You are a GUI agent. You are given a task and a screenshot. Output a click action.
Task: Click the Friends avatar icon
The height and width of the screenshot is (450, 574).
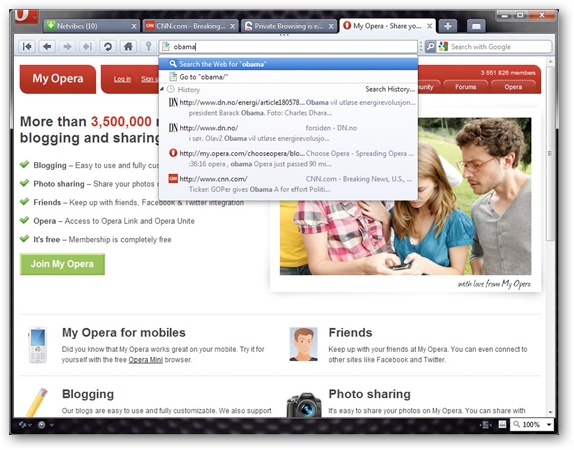point(303,344)
